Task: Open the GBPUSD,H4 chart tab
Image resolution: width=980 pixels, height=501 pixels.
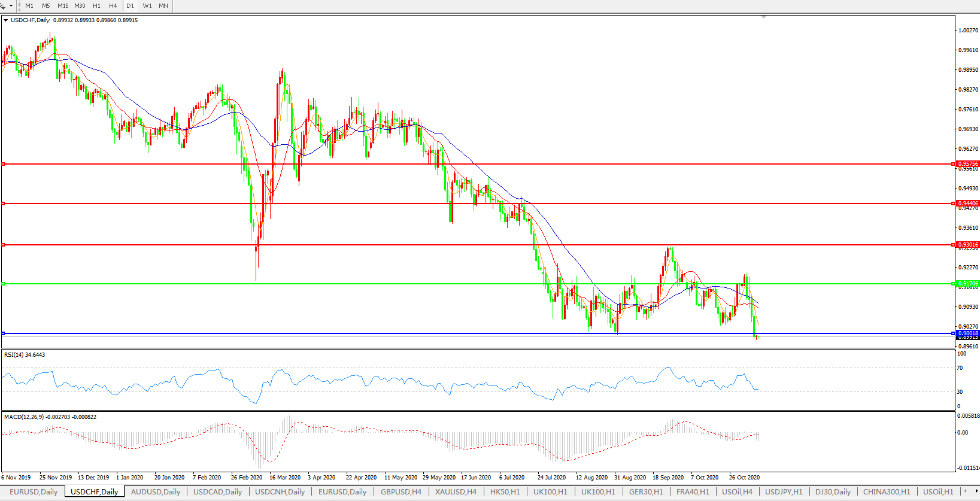Action: [x=401, y=491]
